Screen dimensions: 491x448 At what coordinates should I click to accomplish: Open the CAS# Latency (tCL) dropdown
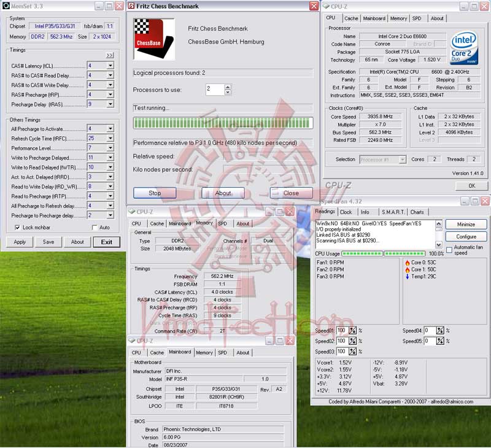(110, 66)
